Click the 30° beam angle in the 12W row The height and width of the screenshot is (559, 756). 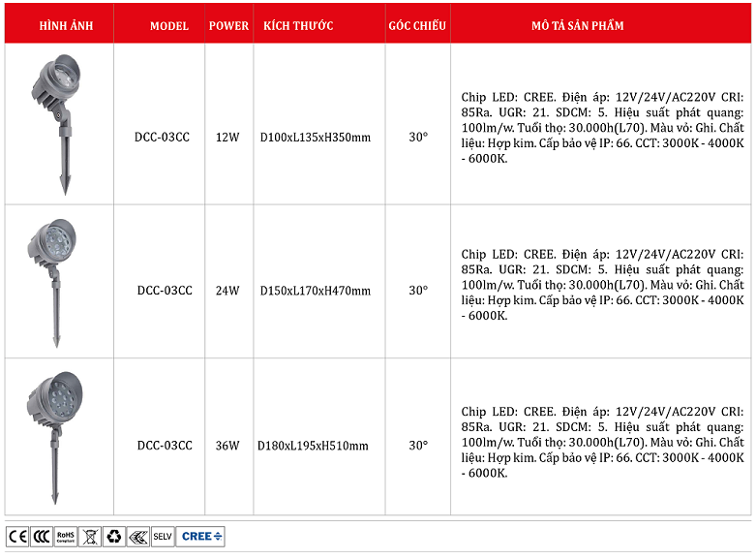coord(418,138)
